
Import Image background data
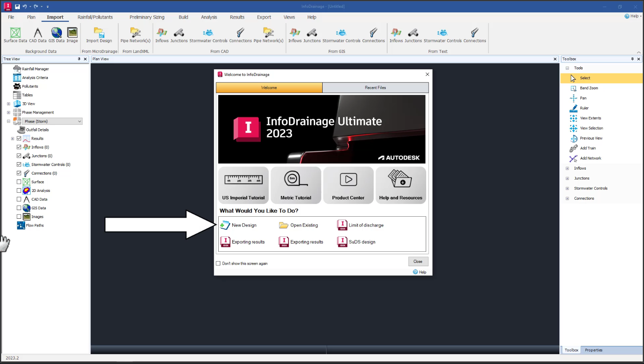tap(72, 35)
